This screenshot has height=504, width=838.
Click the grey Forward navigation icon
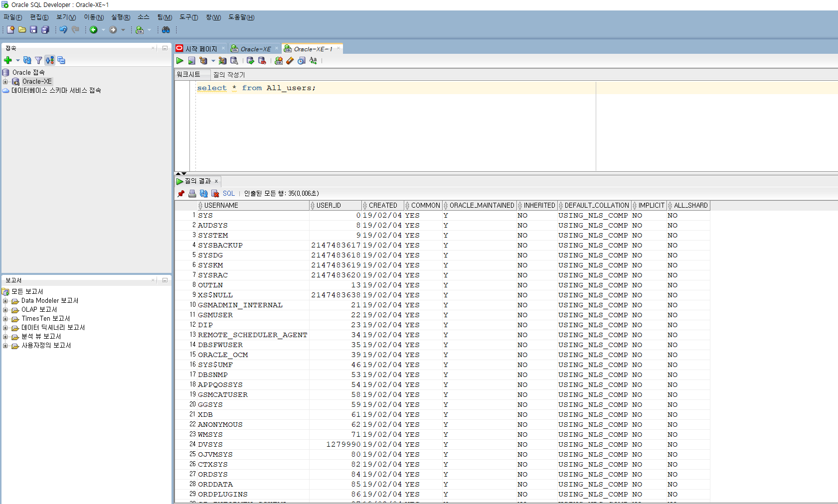click(113, 30)
